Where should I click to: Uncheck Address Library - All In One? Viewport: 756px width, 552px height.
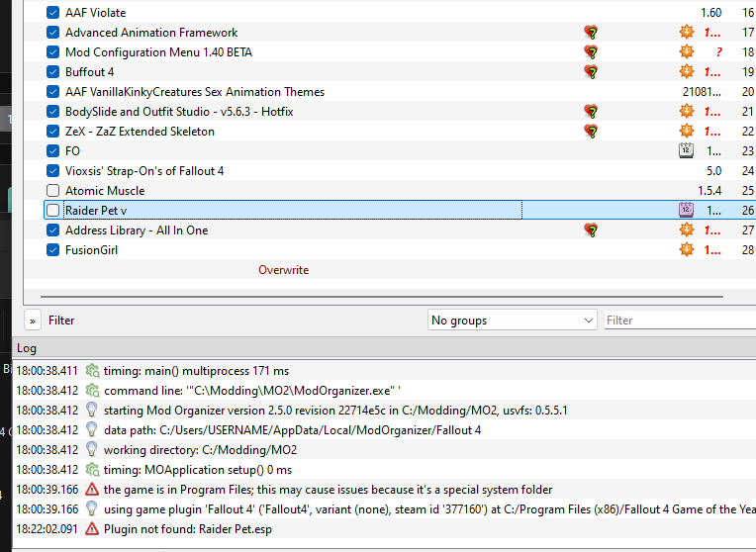click(x=53, y=230)
